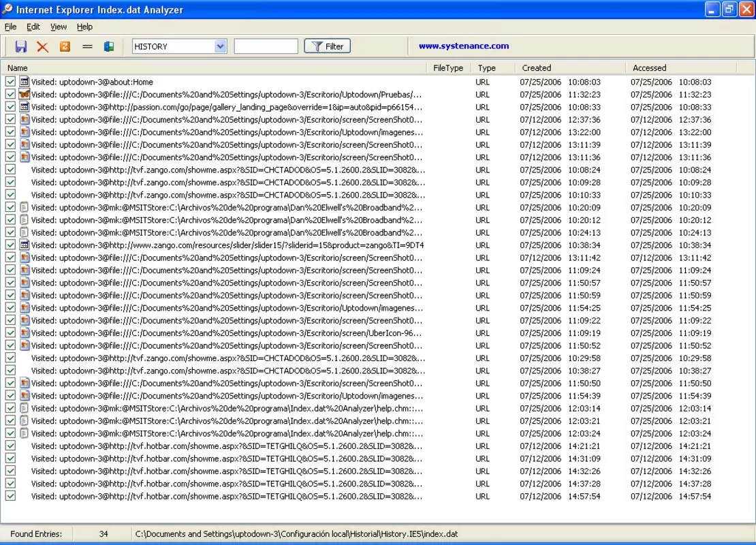Uncheck the about:Home entry checkbox

point(10,82)
